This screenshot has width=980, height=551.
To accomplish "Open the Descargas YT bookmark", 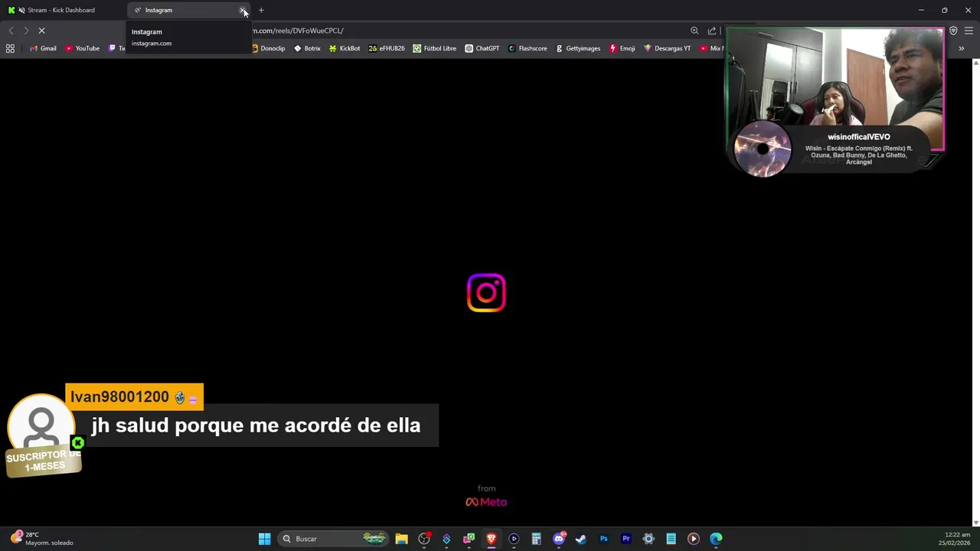I will click(x=667, y=48).
